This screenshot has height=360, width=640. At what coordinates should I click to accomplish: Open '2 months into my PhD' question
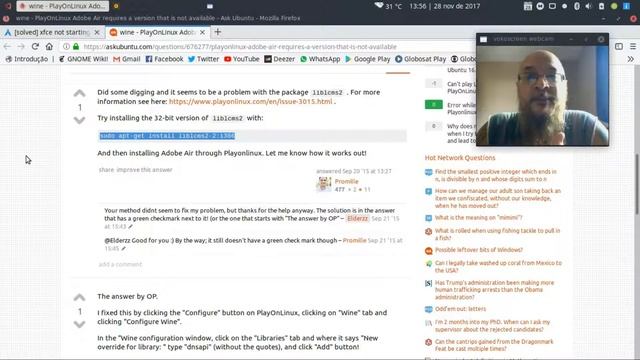493,326
